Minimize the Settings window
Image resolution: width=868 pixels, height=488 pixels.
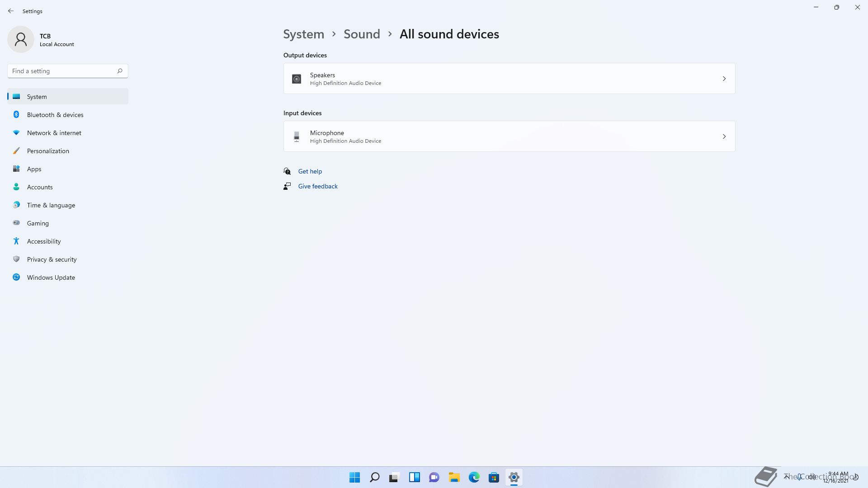(816, 7)
